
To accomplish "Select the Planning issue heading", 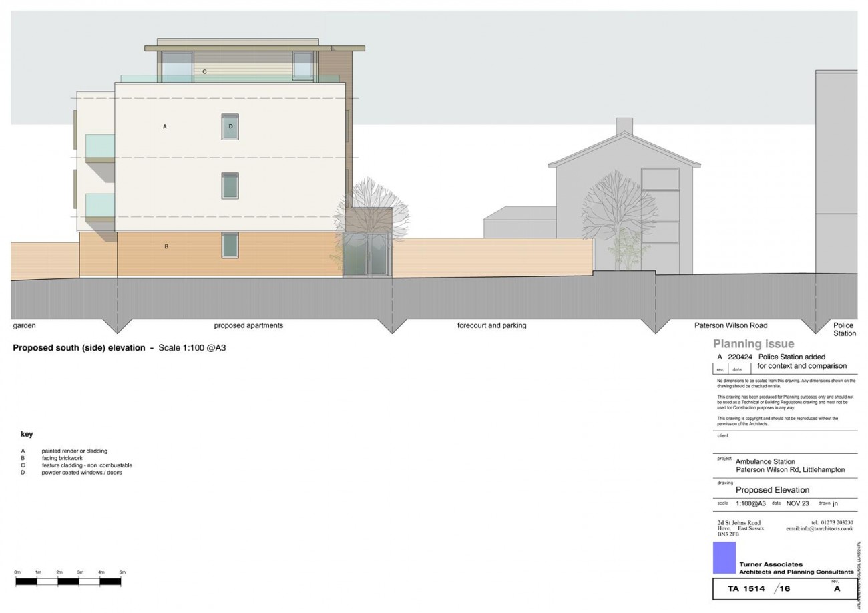I will [752, 343].
